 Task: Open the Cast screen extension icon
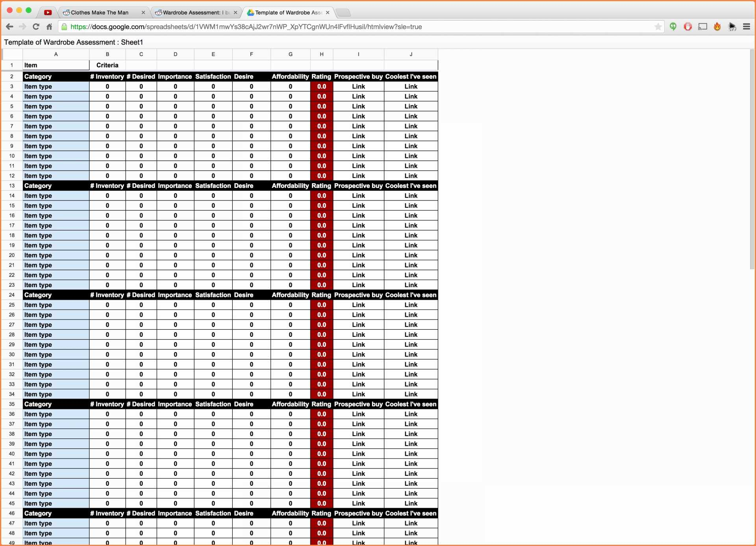[702, 27]
